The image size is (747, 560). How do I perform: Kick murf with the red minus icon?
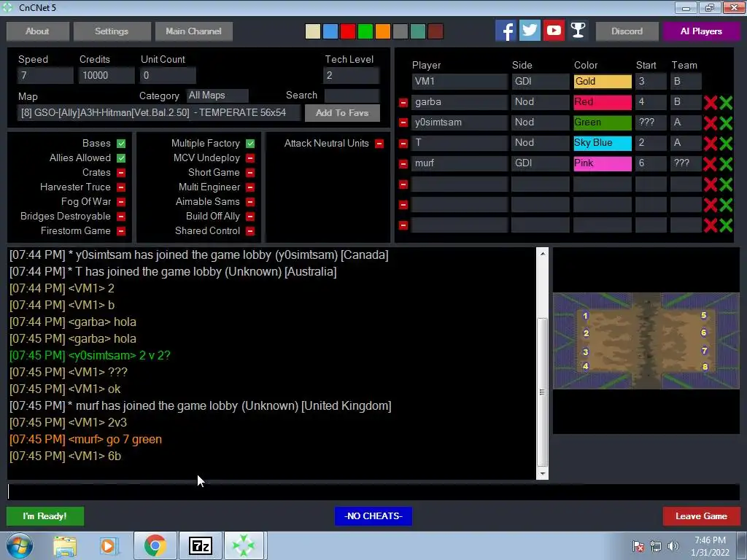click(403, 164)
